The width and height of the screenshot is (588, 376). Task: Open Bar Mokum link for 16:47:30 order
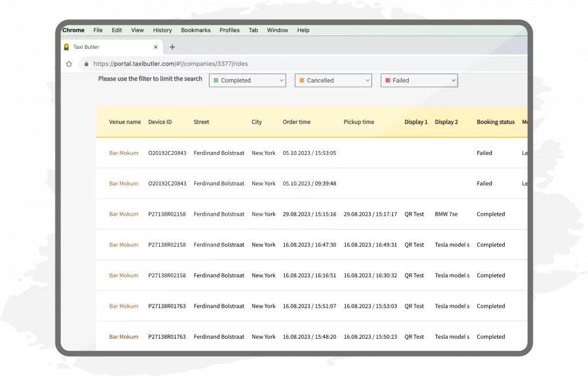(x=124, y=245)
